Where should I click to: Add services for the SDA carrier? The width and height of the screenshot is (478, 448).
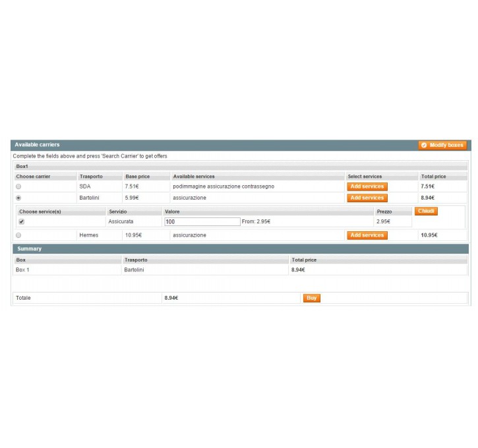click(x=367, y=186)
